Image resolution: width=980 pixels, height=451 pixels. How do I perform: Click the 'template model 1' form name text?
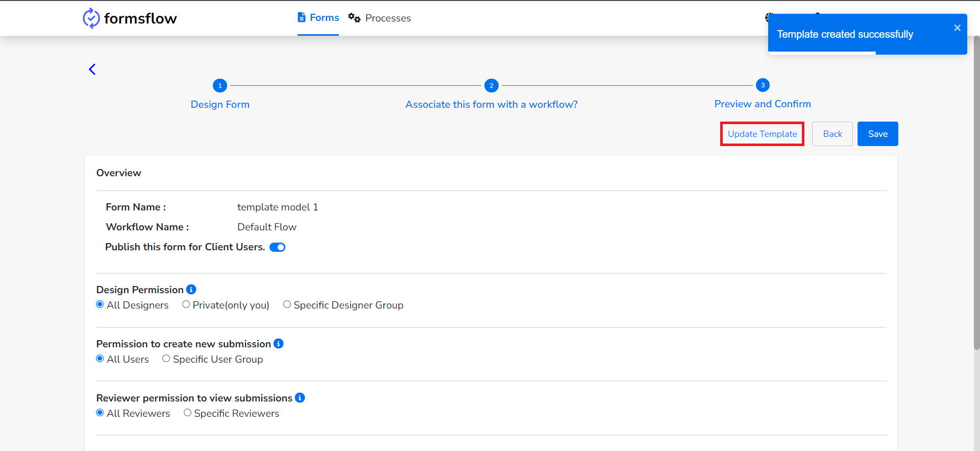[278, 207]
